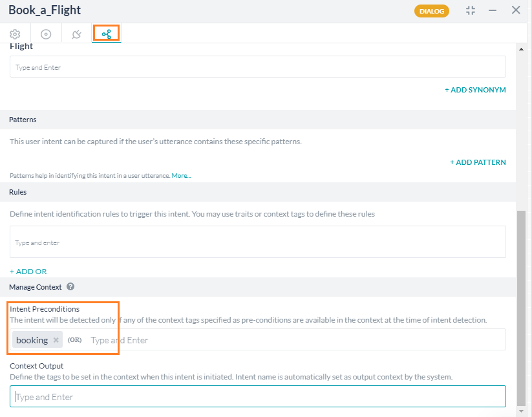Open the connections plug tab
Screen dimensions: 532x417
click(x=76, y=34)
